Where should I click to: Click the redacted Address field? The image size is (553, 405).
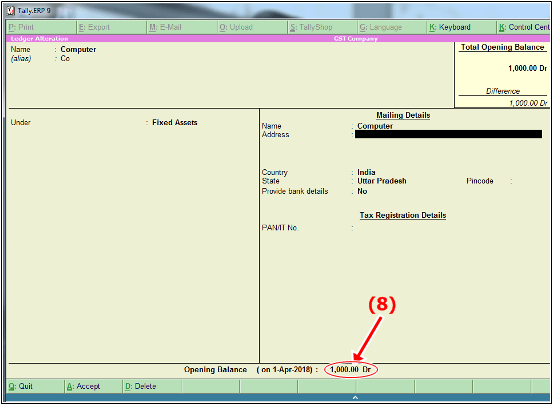point(448,134)
